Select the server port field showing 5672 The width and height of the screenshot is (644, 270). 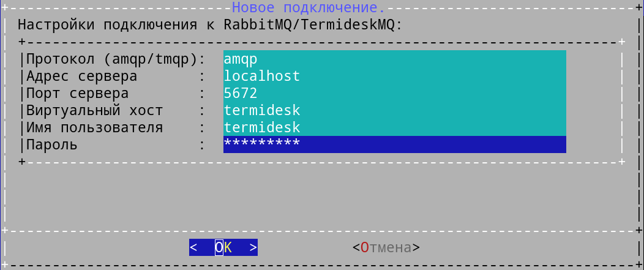tap(395, 93)
